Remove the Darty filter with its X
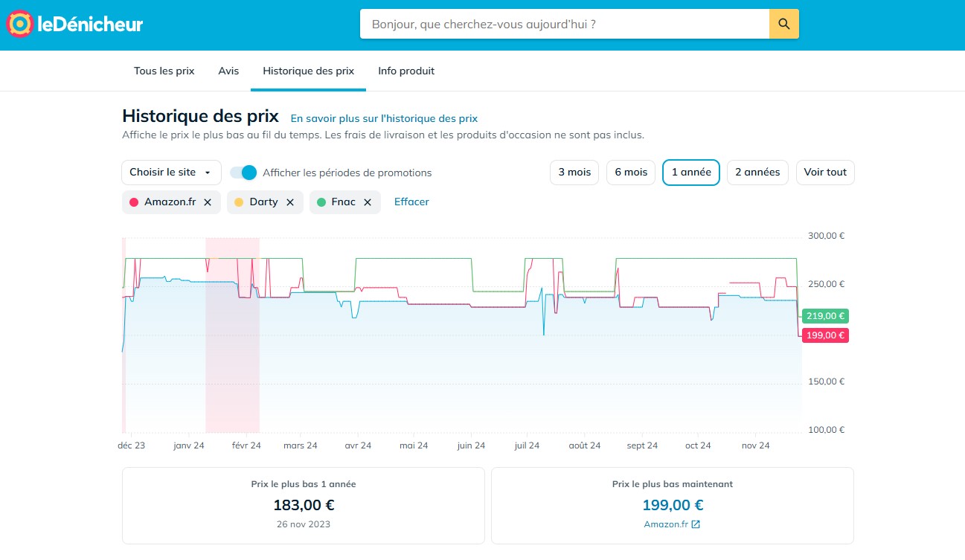The image size is (965, 560). coord(290,202)
